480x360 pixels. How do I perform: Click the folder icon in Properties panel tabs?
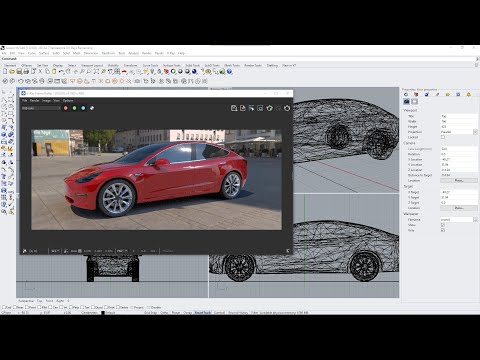pyautogui.click(x=448, y=95)
